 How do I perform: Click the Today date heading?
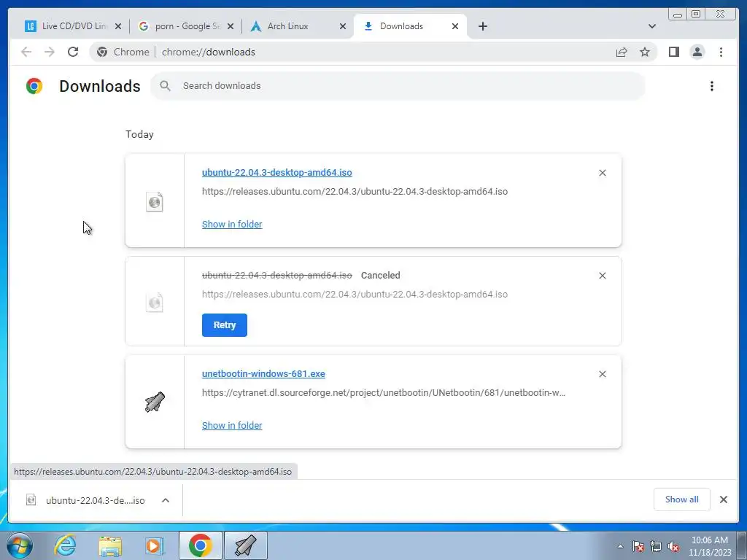coord(139,134)
